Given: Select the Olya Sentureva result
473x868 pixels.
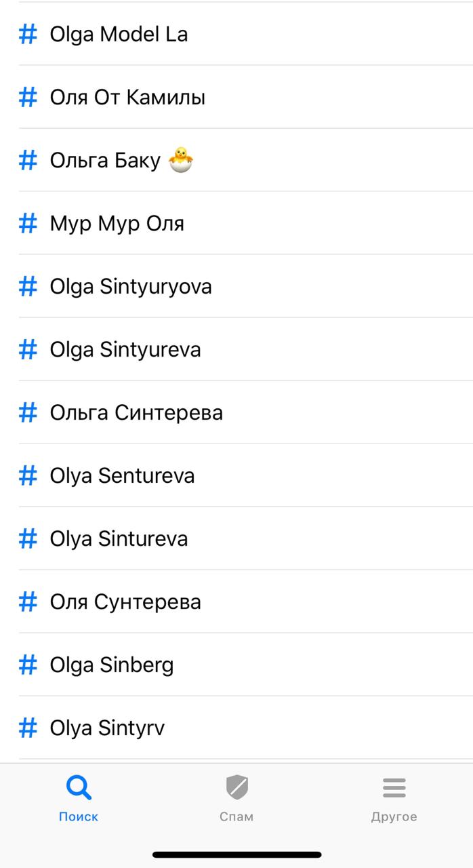Looking at the screenshot, I should point(122,476).
